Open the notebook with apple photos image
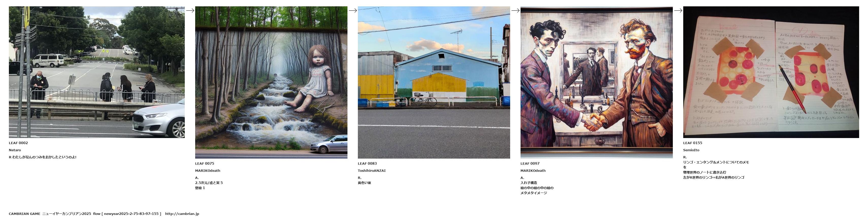This screenshot has width=868, height=220. click(x=771, y=72)
